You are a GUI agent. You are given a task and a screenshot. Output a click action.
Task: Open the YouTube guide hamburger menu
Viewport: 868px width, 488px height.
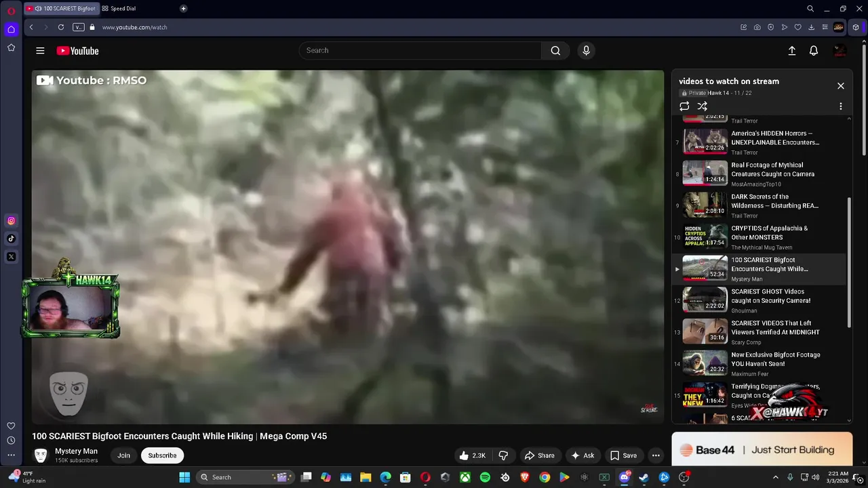click(x=40, y=51)
